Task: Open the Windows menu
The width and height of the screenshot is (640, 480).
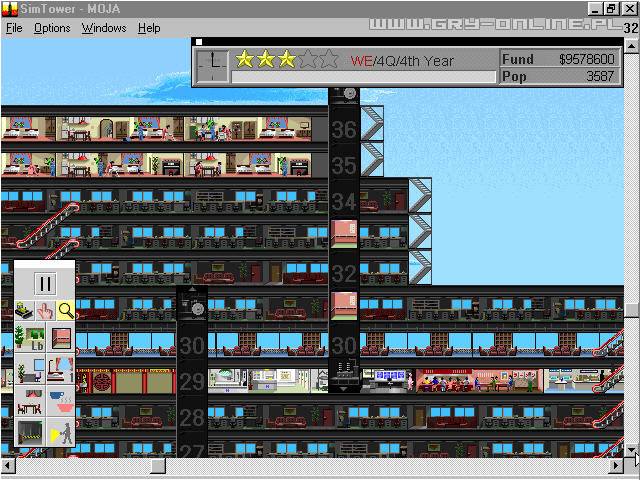Action: pos(104,28)
